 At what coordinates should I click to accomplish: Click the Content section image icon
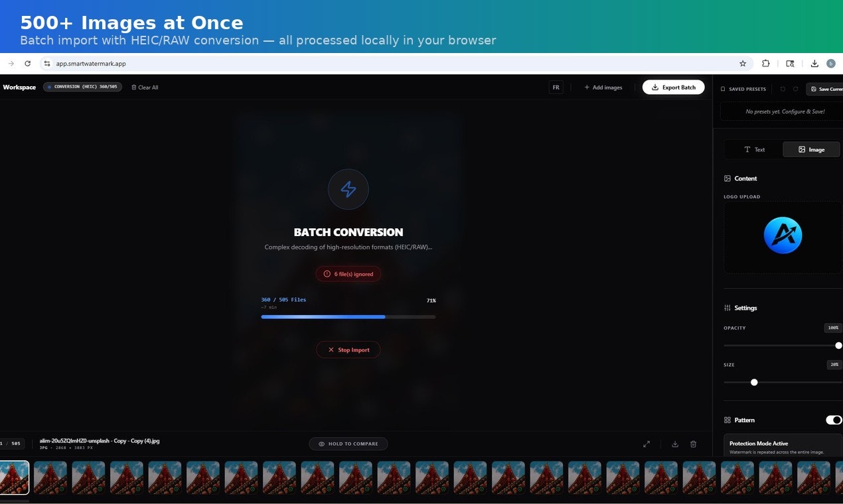(x=728, y=178)
